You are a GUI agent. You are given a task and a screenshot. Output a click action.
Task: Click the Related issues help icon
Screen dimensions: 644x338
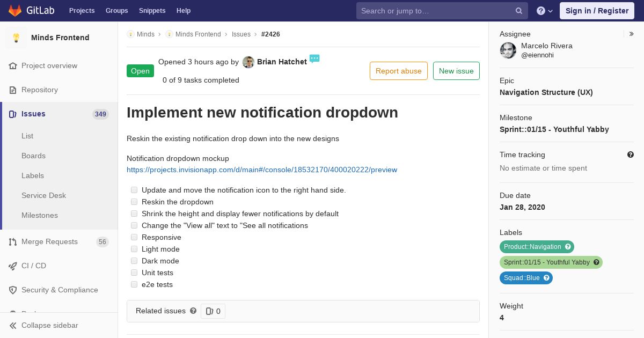point(193,311)
